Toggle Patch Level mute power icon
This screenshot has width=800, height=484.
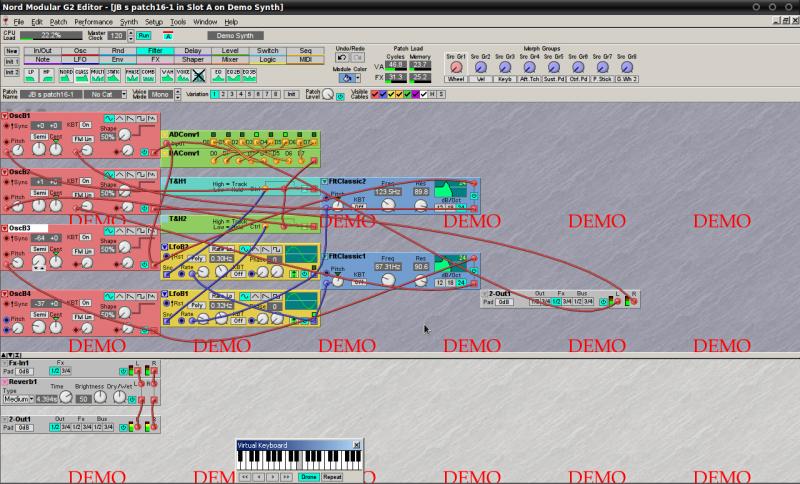pyautogui.click(x=340, y=96)
